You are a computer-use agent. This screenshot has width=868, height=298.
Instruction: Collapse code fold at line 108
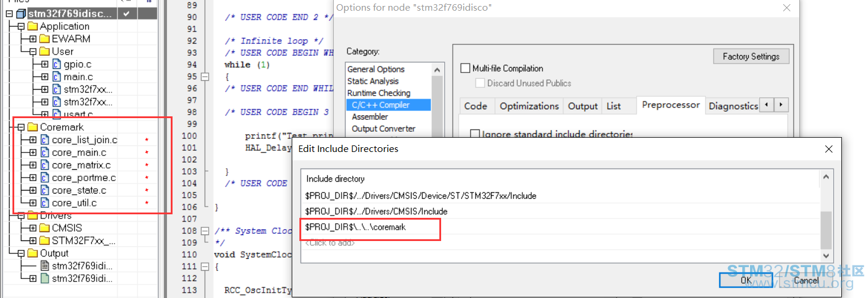click(205, 231)
